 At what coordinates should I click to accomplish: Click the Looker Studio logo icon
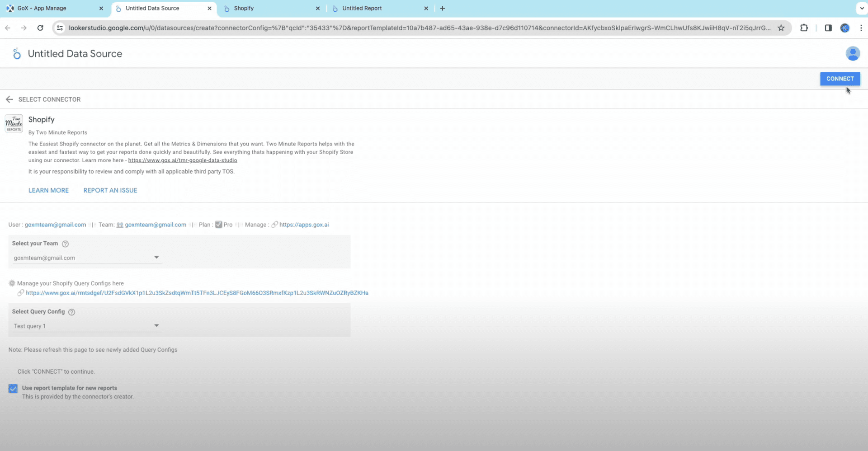point(17,54)
